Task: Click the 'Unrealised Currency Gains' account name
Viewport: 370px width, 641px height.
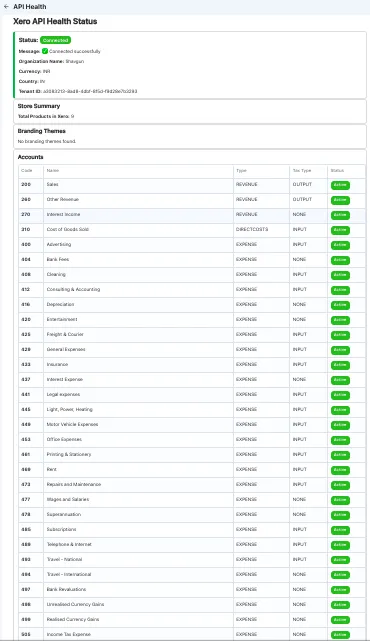Action: coord(75,604)
